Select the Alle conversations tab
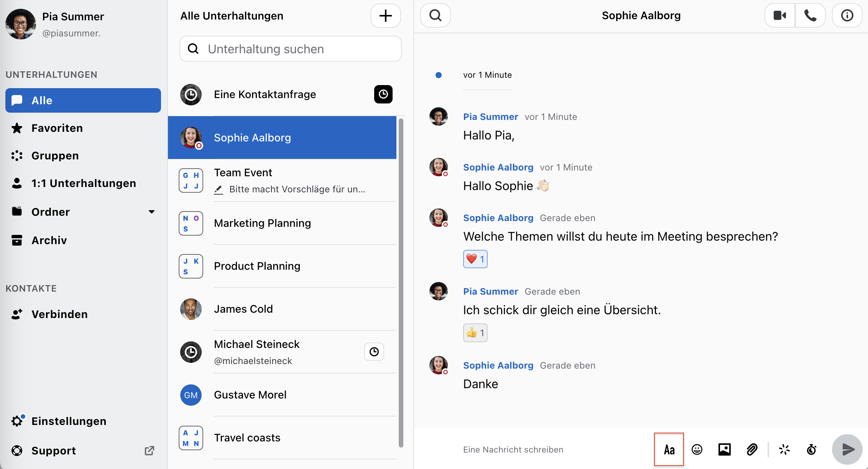 coord(83,100)
